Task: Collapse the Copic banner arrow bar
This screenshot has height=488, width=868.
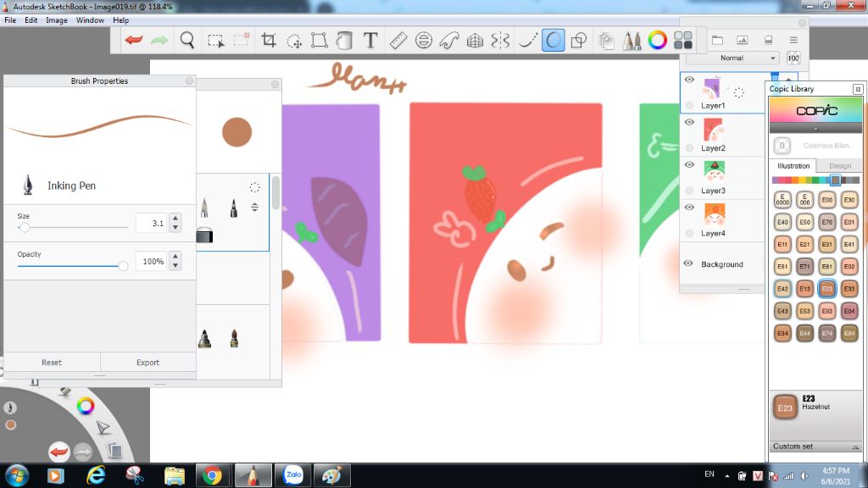Action: pyautogui.click(x=815, y=129)
